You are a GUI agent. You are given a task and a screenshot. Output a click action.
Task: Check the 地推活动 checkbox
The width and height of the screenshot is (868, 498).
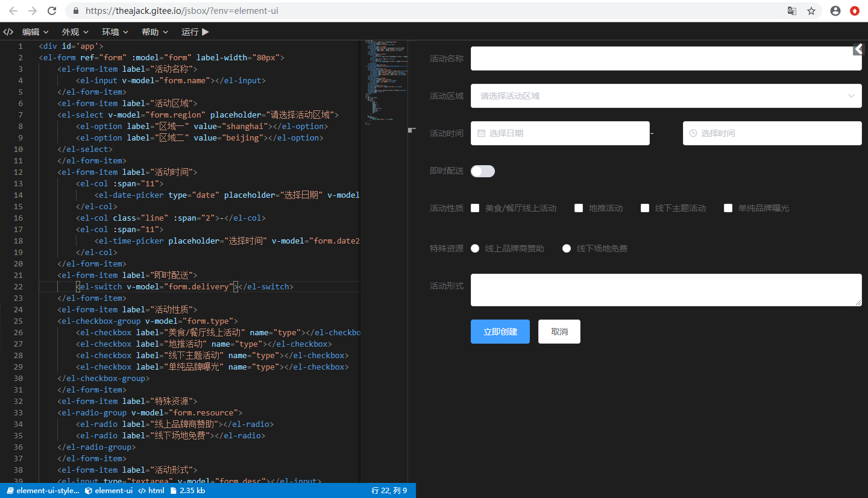pos(579,208)
